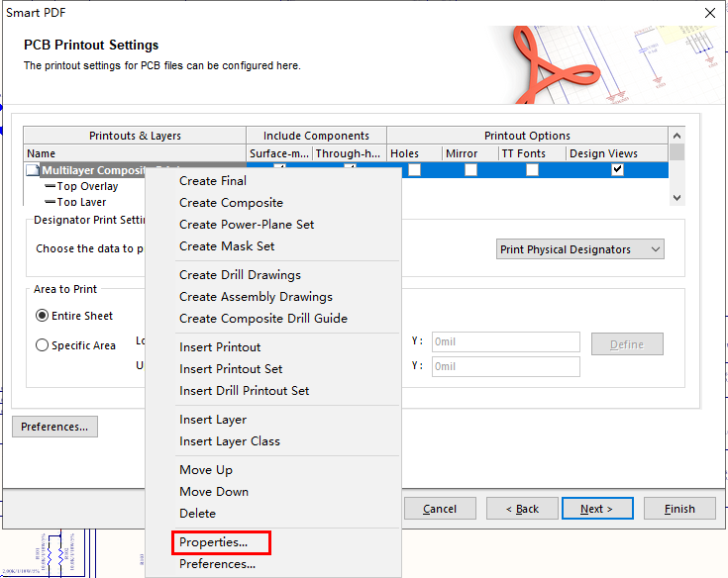Choose Delete from context menu
Screen dimensions: 728x578
(x=197, y=514)
